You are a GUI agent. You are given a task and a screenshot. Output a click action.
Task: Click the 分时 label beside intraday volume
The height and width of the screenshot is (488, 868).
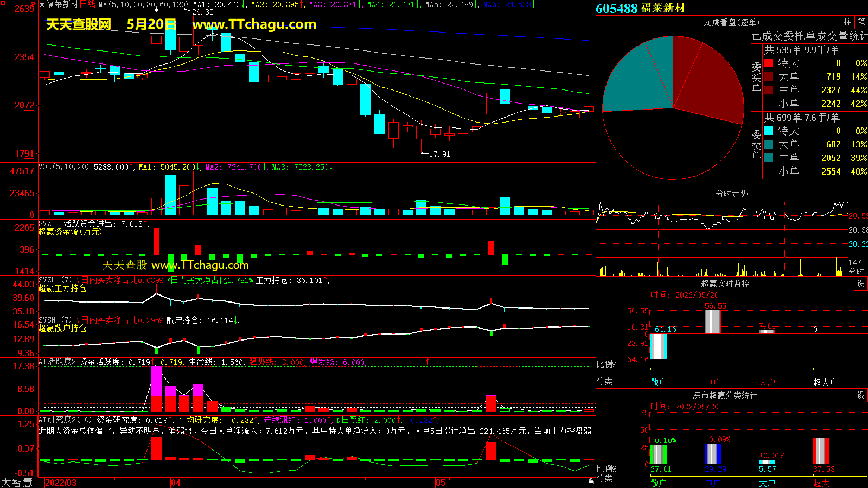(856, 271)
